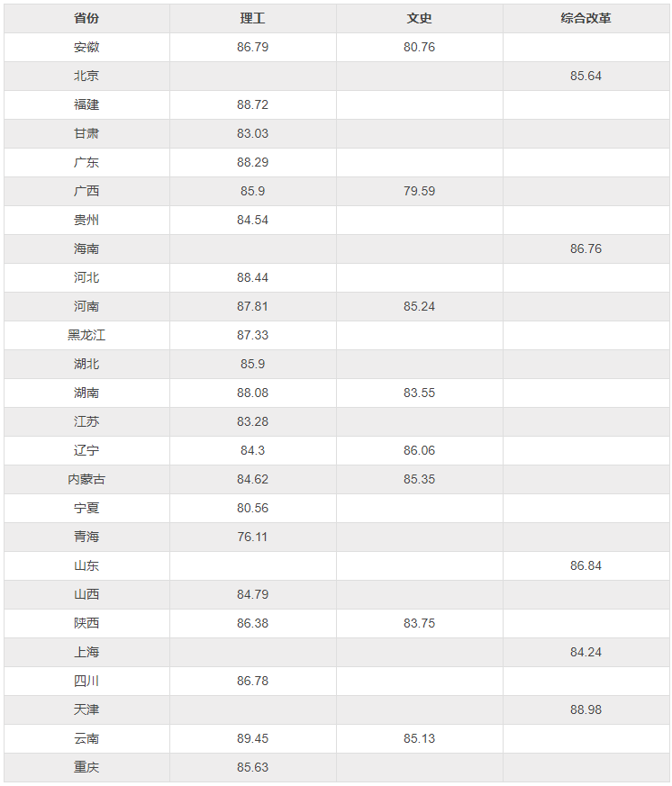Screen dimensions: 672x786
Task: Click the 理工 column header
Action: coord(252,18)
